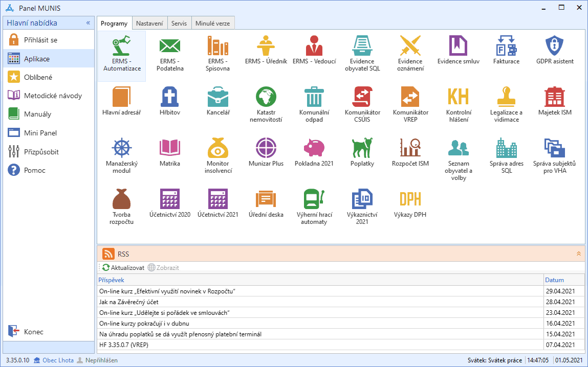Switch to the Nastavení tab
The width and height of the screenshot is (588, 367).
149,24
